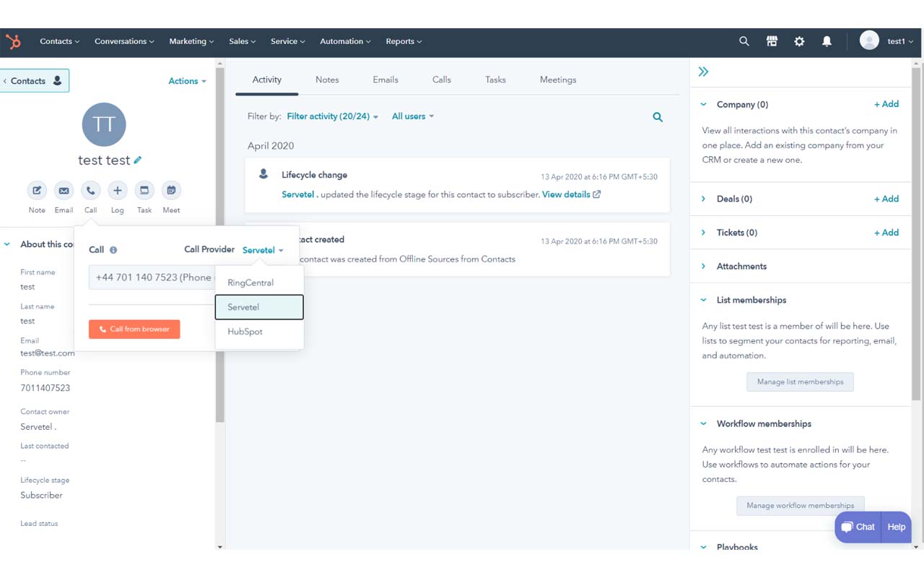Open the Chat widget button
Image resolution: width=924 pixels, height=578 pixels.
858,527
